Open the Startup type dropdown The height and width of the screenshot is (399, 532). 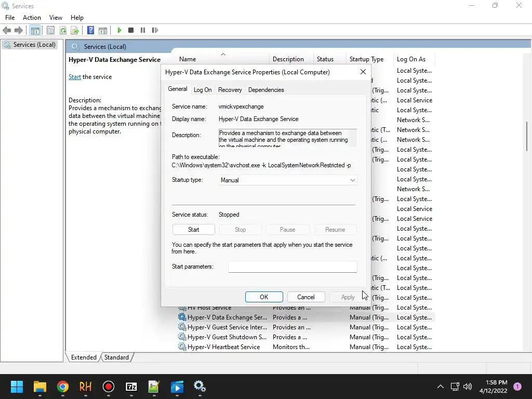click(288, 180)
